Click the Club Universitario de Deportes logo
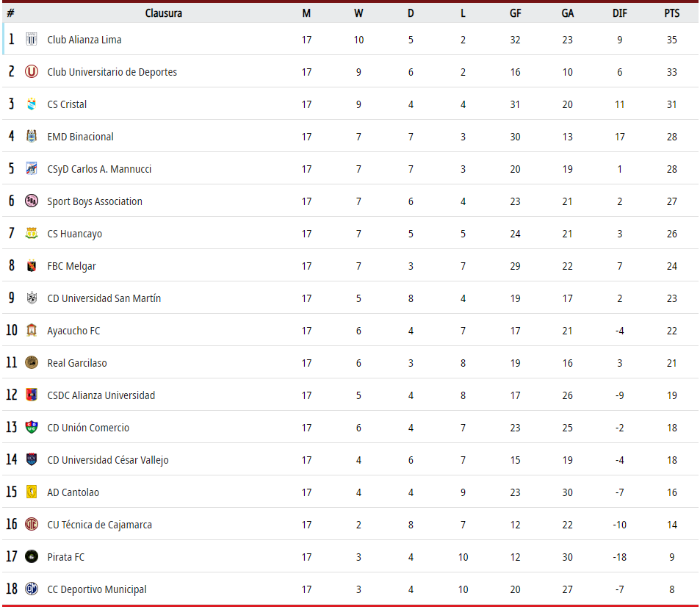Viewport: 700px width, 607px height. (x=32, y=71)
